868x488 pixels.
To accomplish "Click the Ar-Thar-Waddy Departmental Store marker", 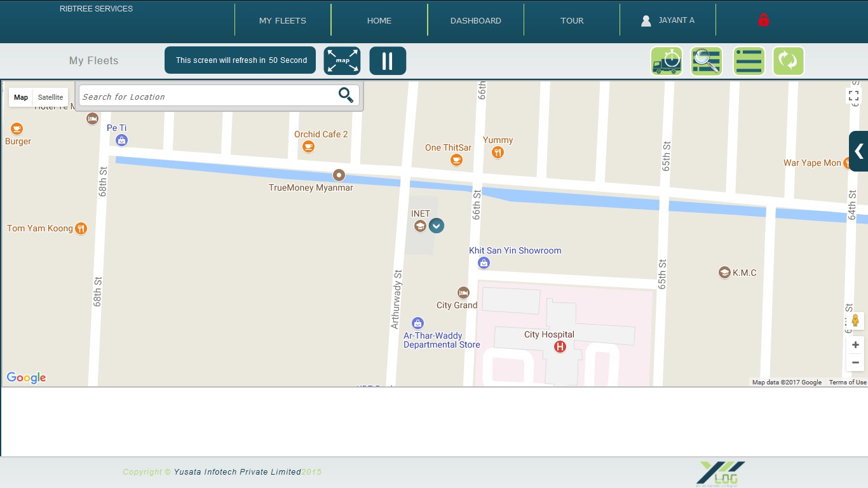I will 417,323.
